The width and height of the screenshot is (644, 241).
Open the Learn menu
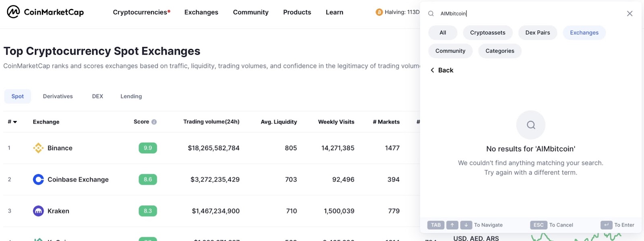tap(334, 12)
